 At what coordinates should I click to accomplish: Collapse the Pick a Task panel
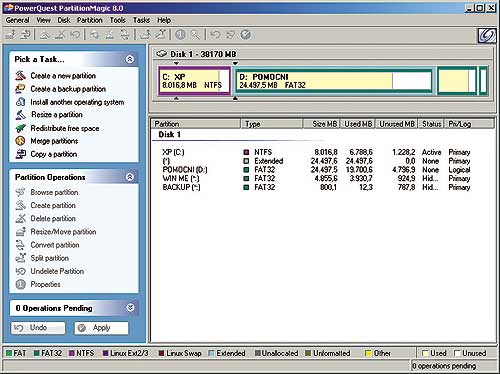tap(130, 59)
